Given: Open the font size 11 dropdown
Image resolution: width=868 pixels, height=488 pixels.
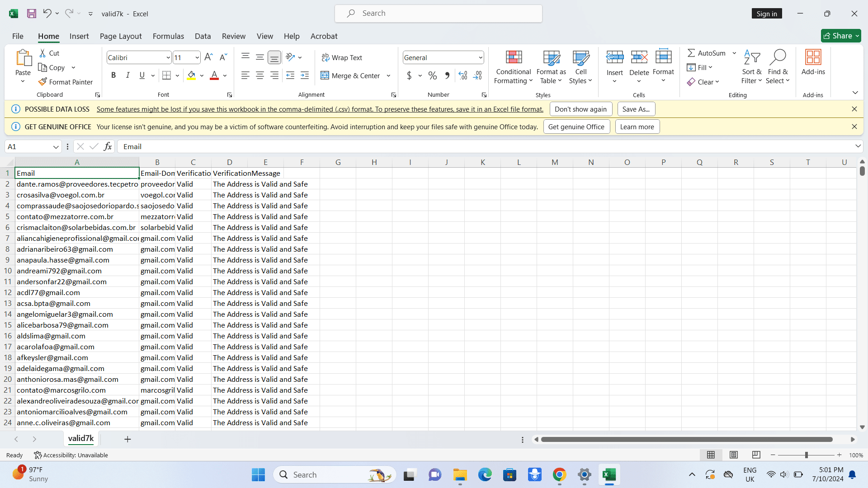Looking at the screenshot, I should click(x=197, y=57).
